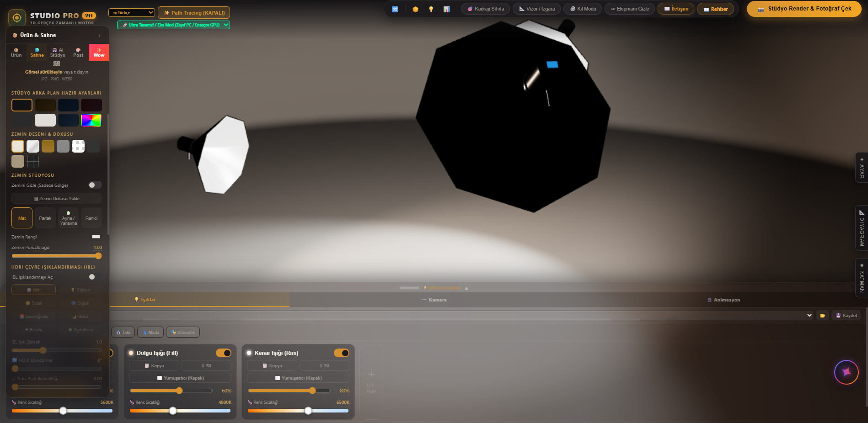Turn off the Dolgu Işığı (Fill) light
The image size is (868, 423).
(x=224, y=353)
